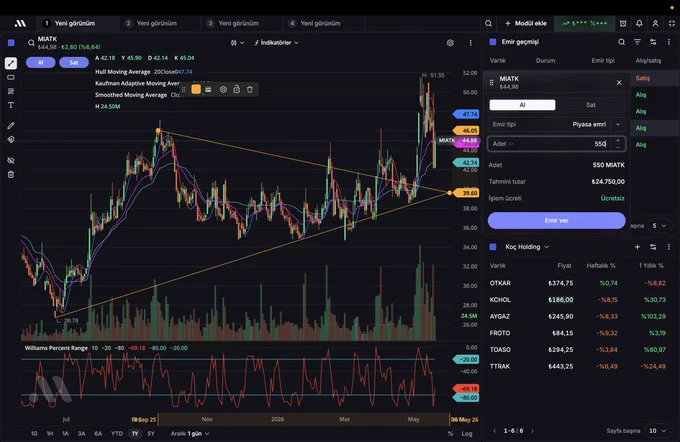The width and height of the screenshot is (680, 442).
Task: Change line style in drawing toolbar
Action: (x=208, y=89)
